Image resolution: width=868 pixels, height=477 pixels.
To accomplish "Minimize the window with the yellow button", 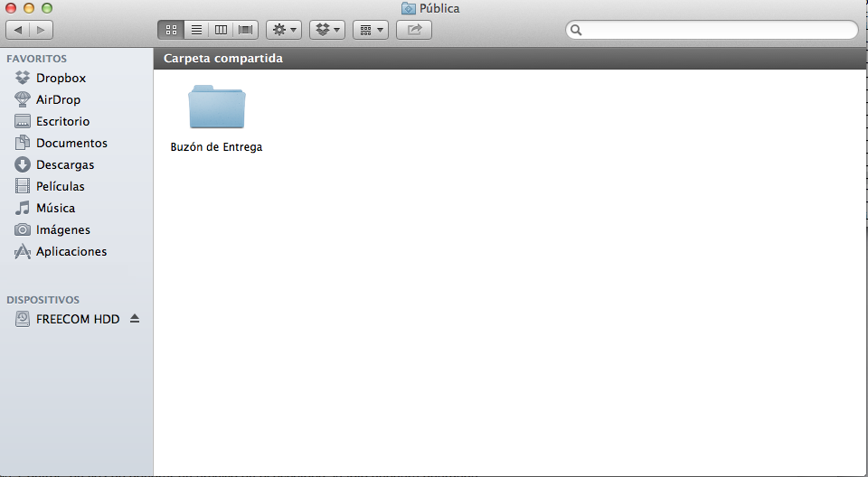I will tap(29, 8).
